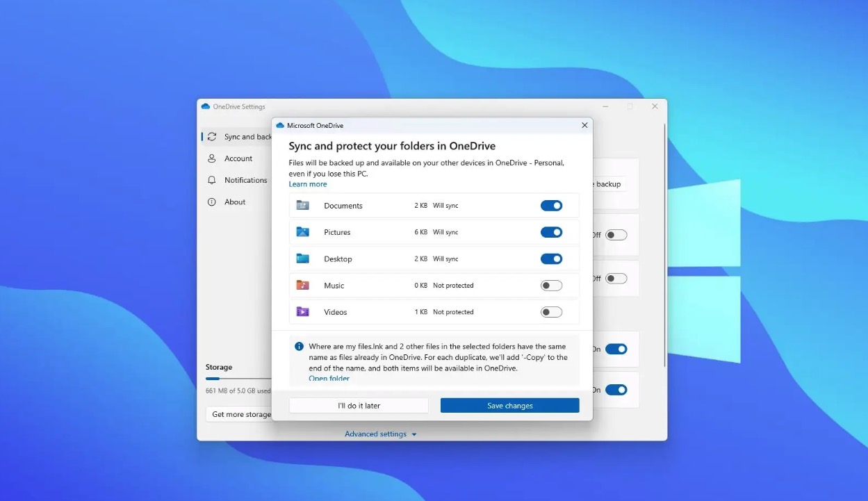868x501 pixels.
Task: Turn off Pictures folder backup toggle
Action: tap(551, 232)
